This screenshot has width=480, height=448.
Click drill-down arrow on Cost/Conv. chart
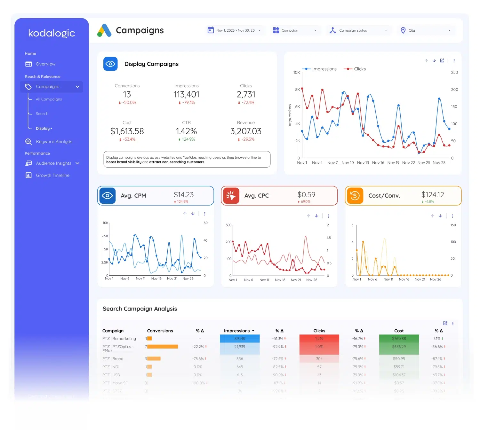tap(440, 216)
